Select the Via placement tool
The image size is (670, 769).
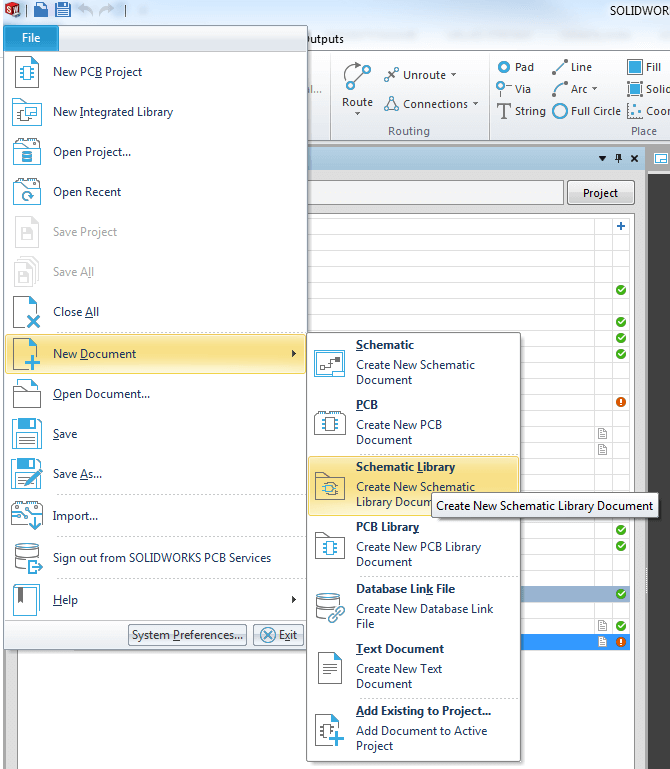pos(513,89)
